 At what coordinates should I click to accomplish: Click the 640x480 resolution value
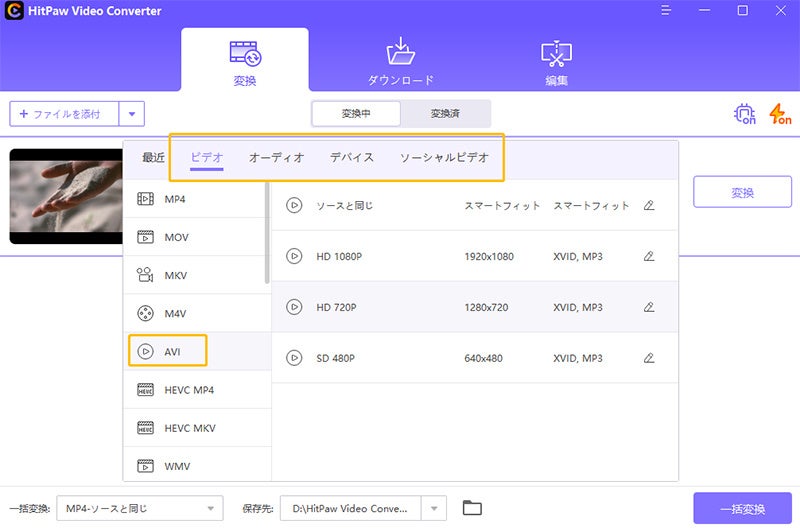click(x=483, y=359)
